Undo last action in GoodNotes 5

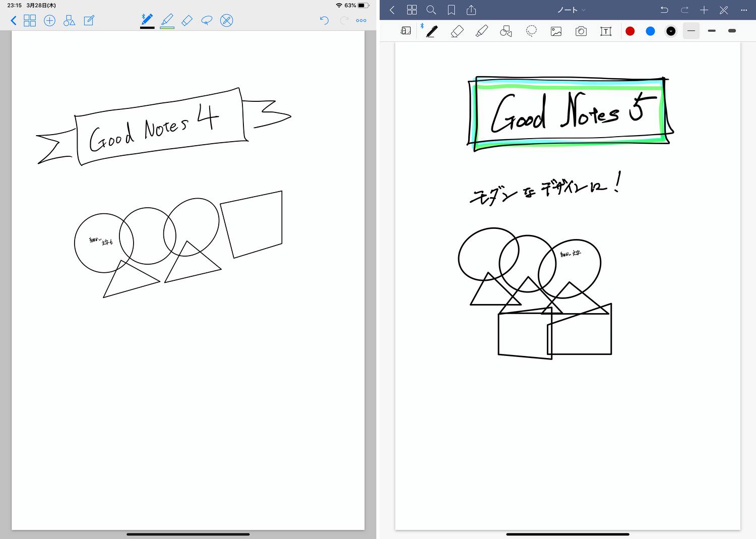[x=664, y=10]
